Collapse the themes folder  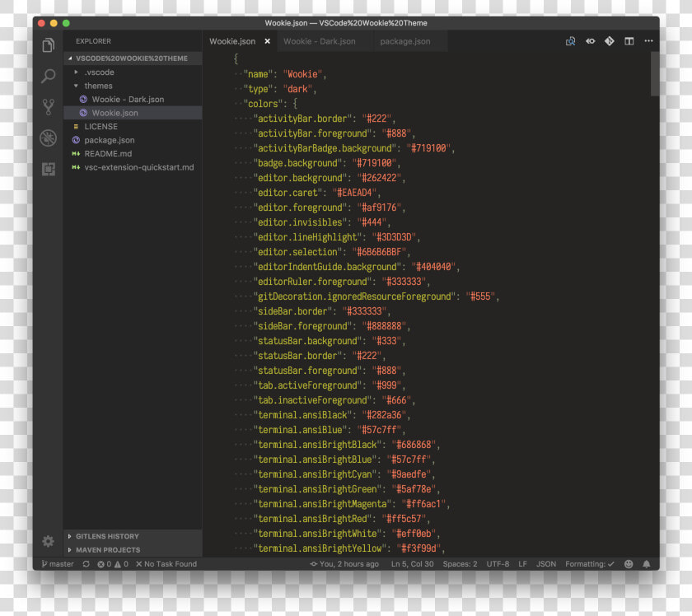pos(133,86)
